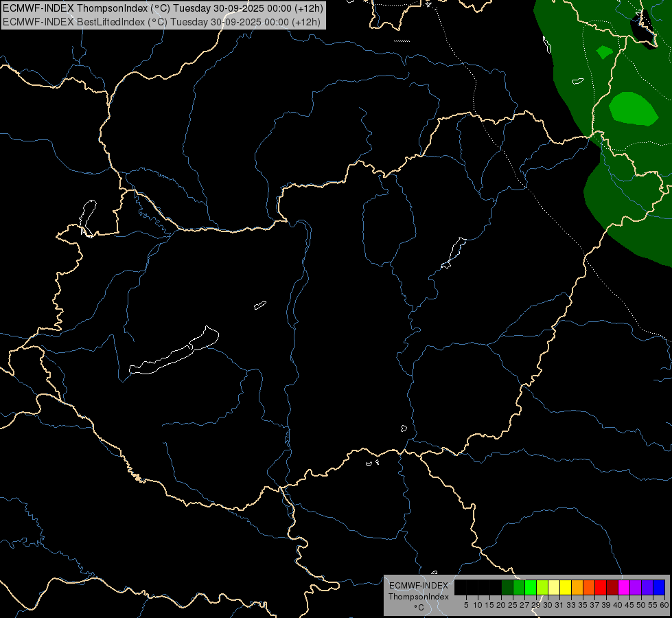
Task: Click the BestLiftedIndex title line at top
Action: 161,21
